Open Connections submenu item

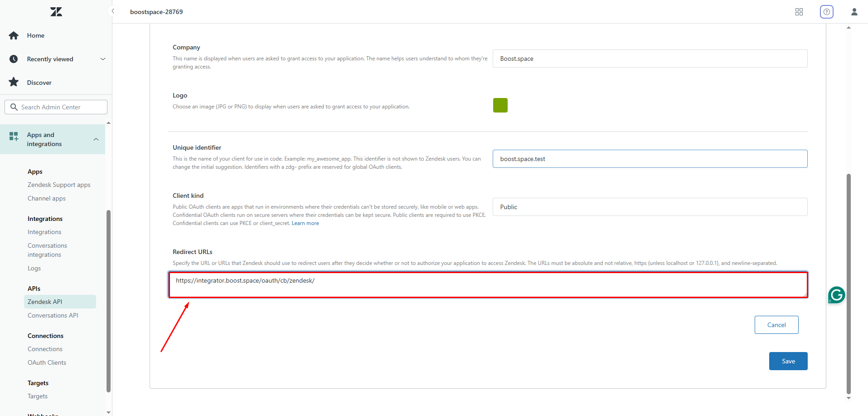45,349
